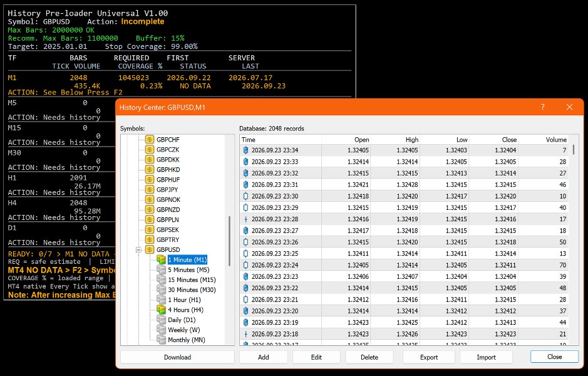Image resolution: width=588 pixels, height=376 pixels.
Task: Click the Export button
Action: [428, 357]
